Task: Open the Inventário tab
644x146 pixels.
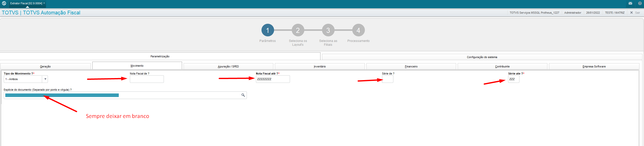Action: click(x=320, y=66)
